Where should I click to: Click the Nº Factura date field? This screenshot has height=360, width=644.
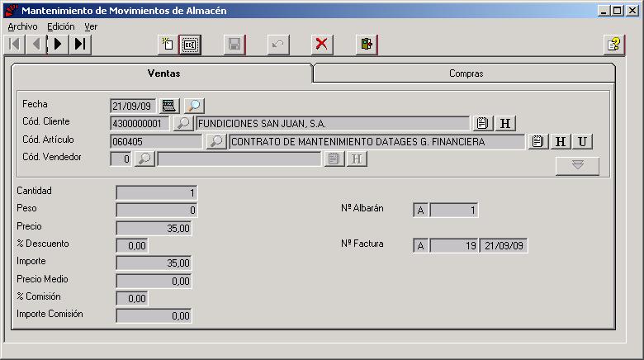504,246
